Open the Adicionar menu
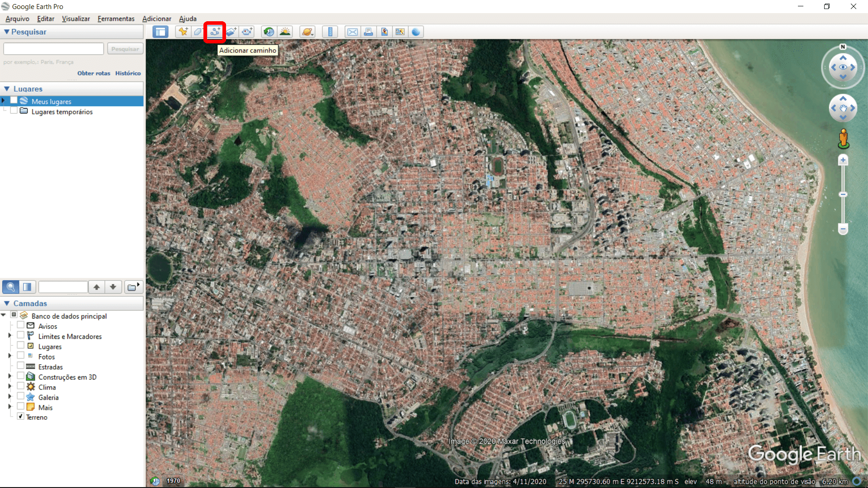868x488 pixels. pyautogui.click(x=156, y=19)
